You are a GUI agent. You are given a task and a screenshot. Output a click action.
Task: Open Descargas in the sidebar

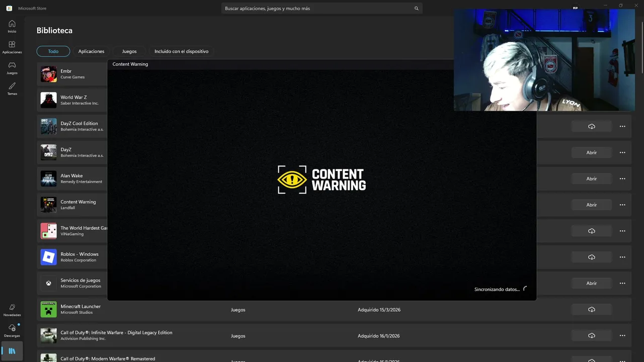point(12,330)
